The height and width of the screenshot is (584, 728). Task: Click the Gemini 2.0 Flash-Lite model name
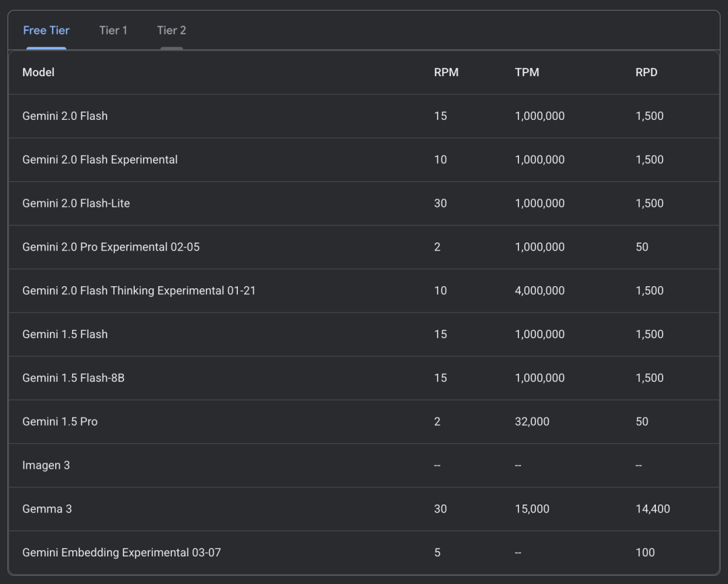coord(75,203)
